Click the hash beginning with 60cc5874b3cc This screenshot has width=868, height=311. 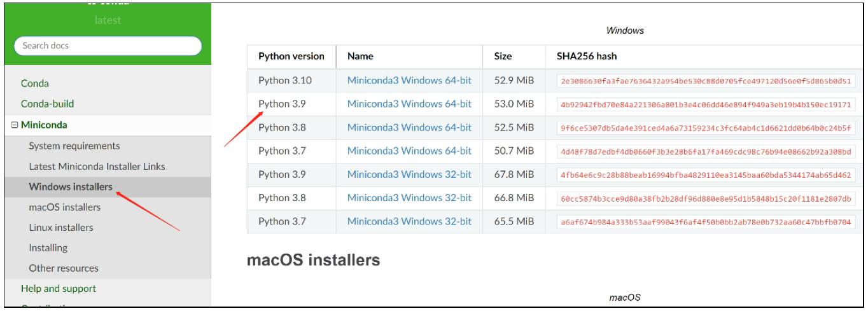[706, 198]
